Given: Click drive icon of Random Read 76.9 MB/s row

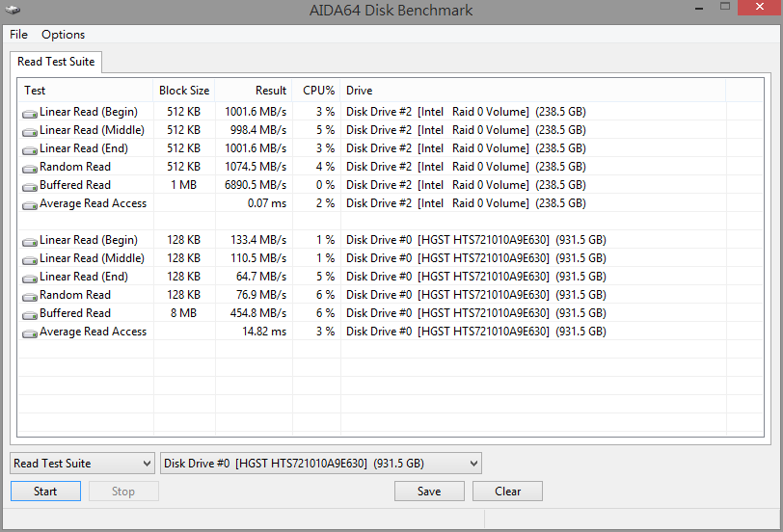Looking at the screenshot, I should pyautogui.click(x=30, y=297).
